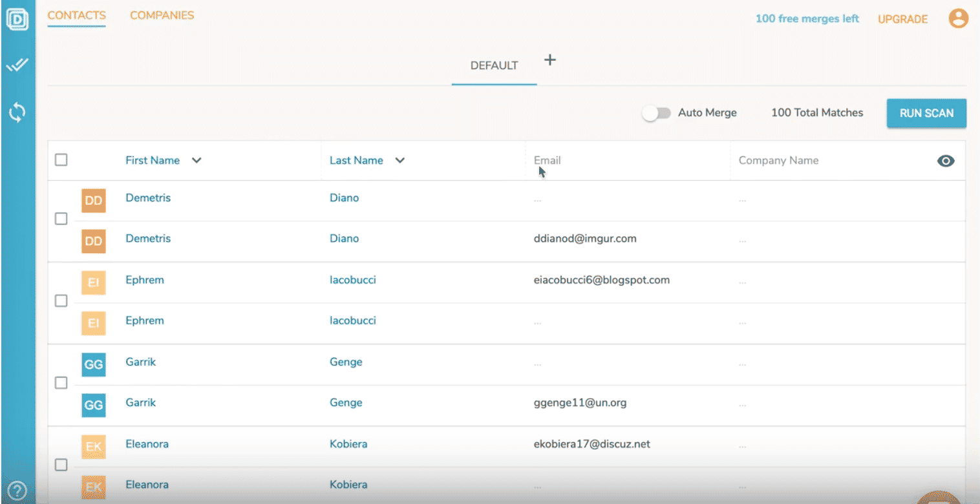Click the EI avatar beside eiacobucci6@blogspot.com
Screen dimensions: 980x504
tap(94, 282)
